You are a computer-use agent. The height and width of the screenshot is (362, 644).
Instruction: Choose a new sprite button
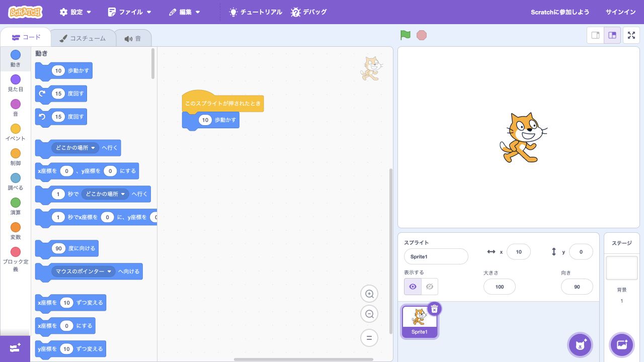[580, 345]
